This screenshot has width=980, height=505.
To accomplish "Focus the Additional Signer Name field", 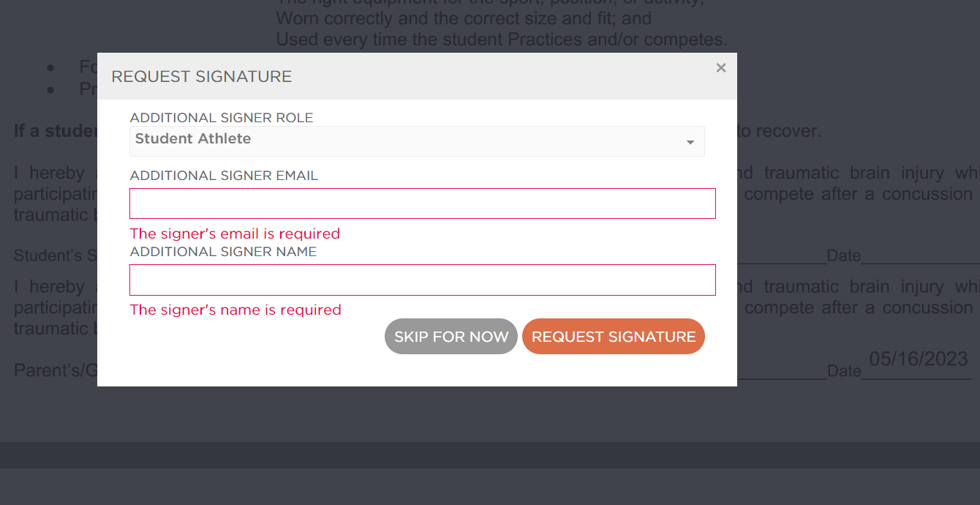I will tap(423, 280).
